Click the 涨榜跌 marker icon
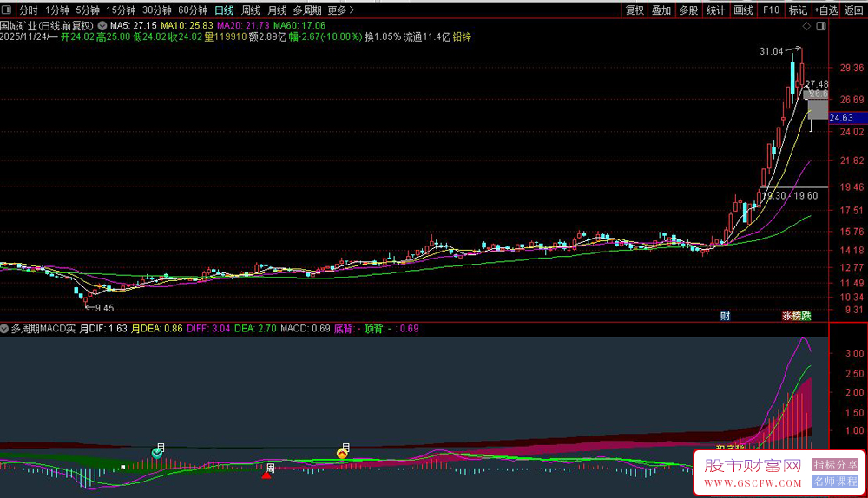This screenshot has width=868, height=498. pos(796,316)
